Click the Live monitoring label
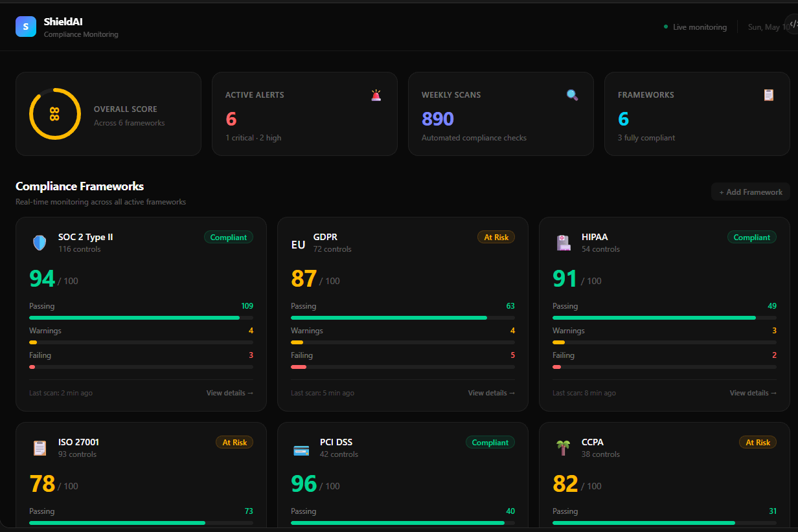Screen dimensions: 798x532 pyautogui.click(x=700, y=27)
